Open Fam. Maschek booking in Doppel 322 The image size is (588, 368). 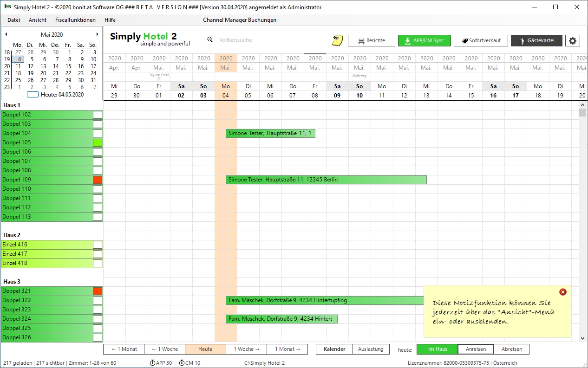coord(325,300)
